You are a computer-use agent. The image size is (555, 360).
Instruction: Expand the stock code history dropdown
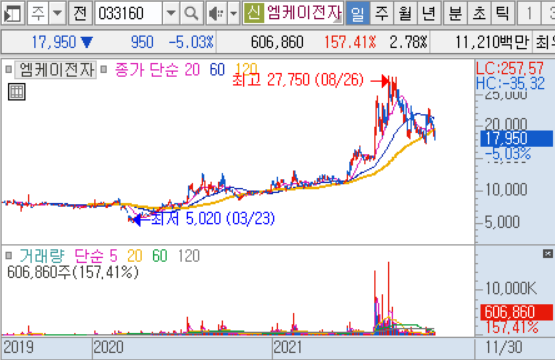171,13
